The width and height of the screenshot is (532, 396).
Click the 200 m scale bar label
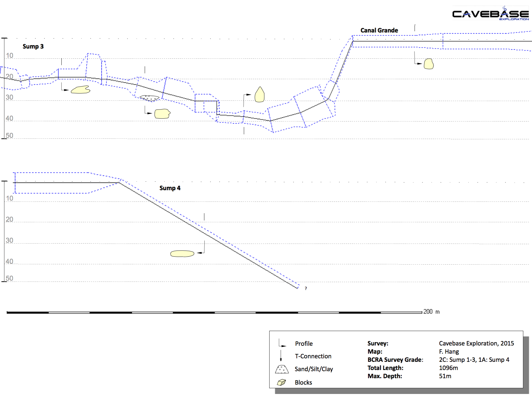(431, 312)
